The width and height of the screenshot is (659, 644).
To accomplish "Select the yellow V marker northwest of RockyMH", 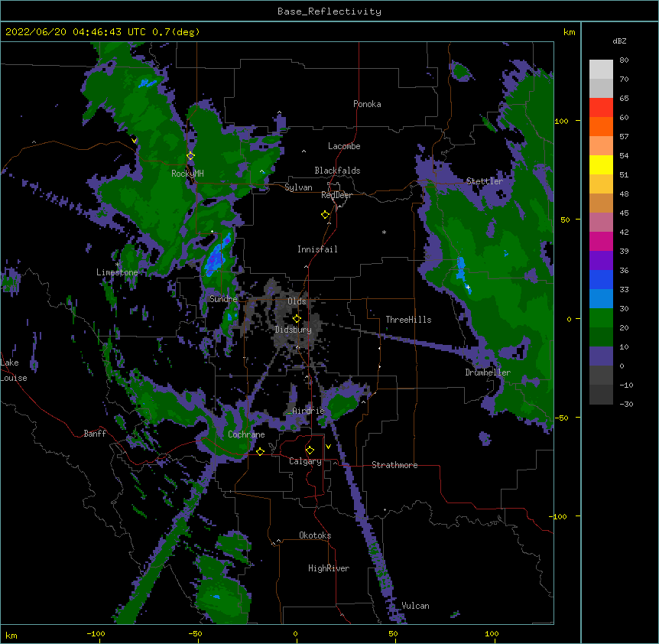I will [x=134, y=141].
